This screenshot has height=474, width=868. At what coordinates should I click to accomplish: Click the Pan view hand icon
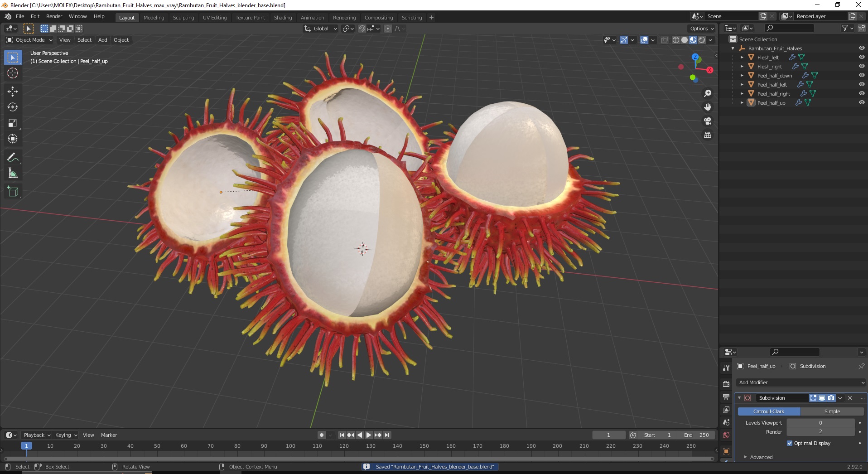[708, 107]
